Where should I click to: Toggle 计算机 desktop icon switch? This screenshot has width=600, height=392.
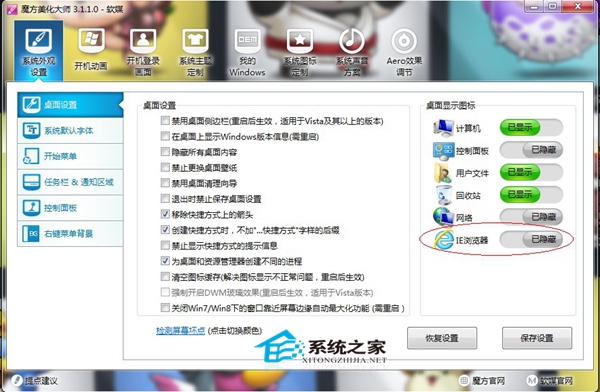tap(531, 127)
